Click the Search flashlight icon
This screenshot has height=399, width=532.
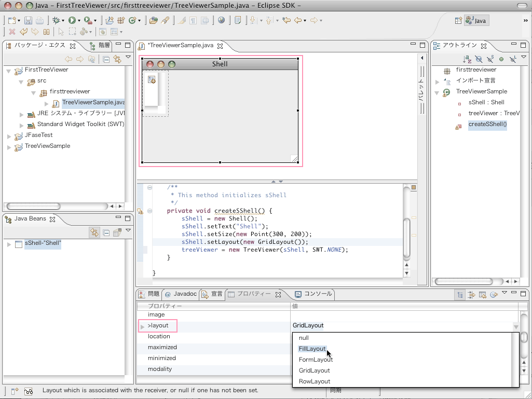click(x=165, y=20)
